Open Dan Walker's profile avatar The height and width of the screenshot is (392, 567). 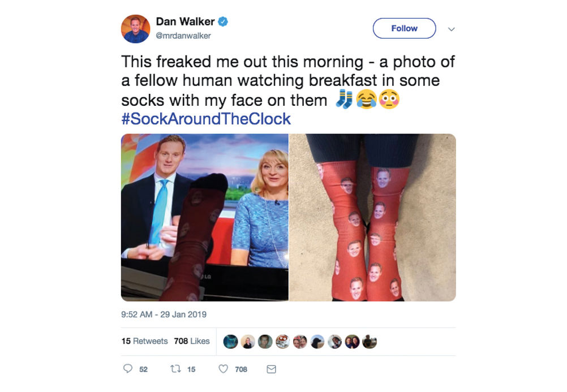coord(136,29)
